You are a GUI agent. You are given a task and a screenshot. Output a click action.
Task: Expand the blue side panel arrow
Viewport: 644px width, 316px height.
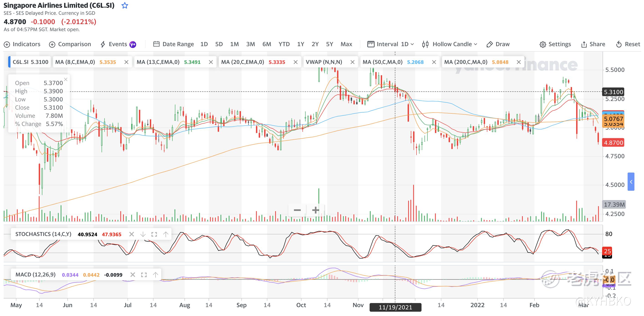[631, 182]
